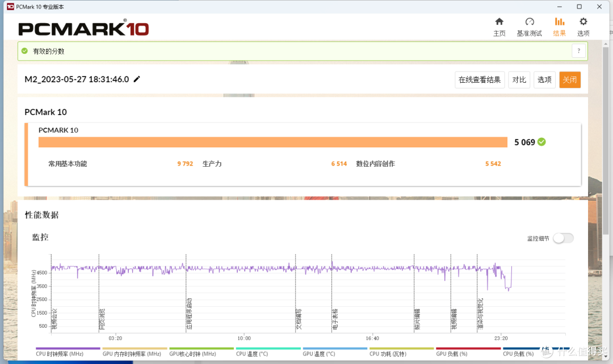Click the 16:40 time axis label
The height and width of the screenshot is (364, 613).
tap(372, 338)
